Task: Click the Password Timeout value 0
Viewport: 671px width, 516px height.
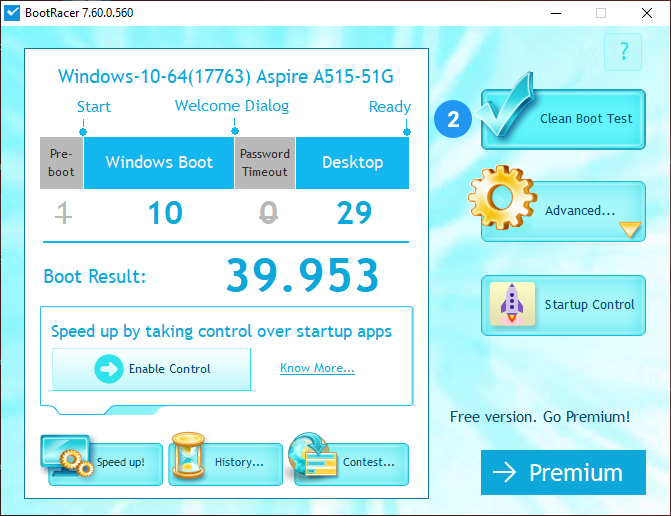Action: (x=268, y=213)
